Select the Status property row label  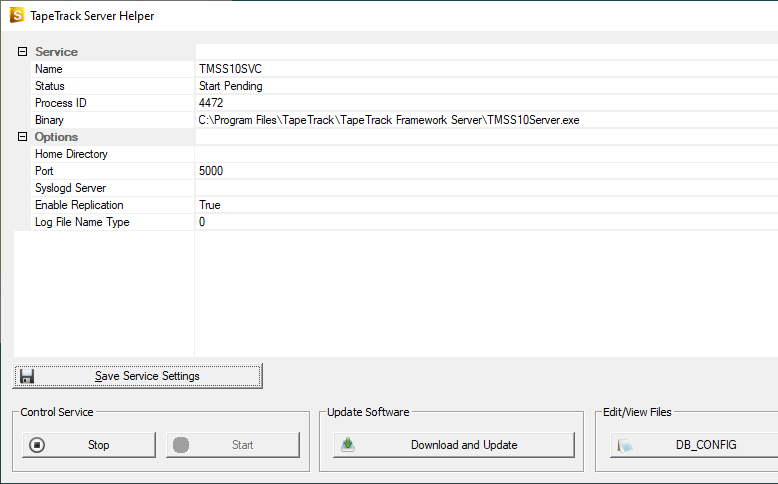(x=50, y=86)
